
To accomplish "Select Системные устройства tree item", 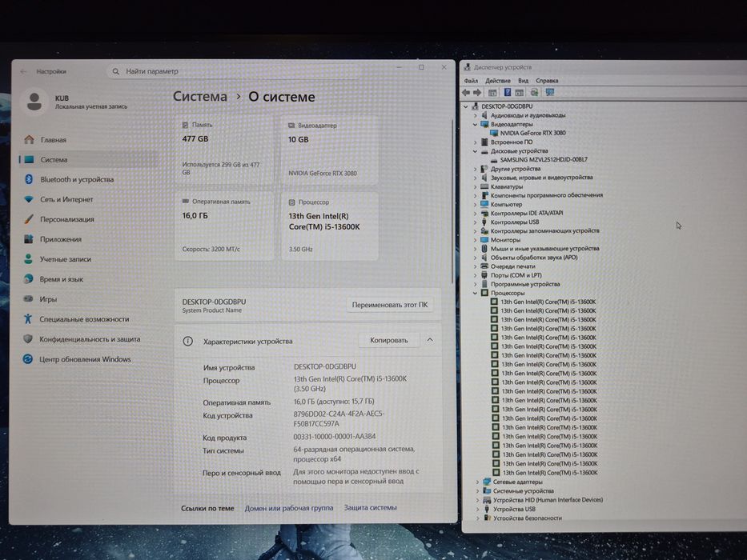I will (x=523, y=491).
